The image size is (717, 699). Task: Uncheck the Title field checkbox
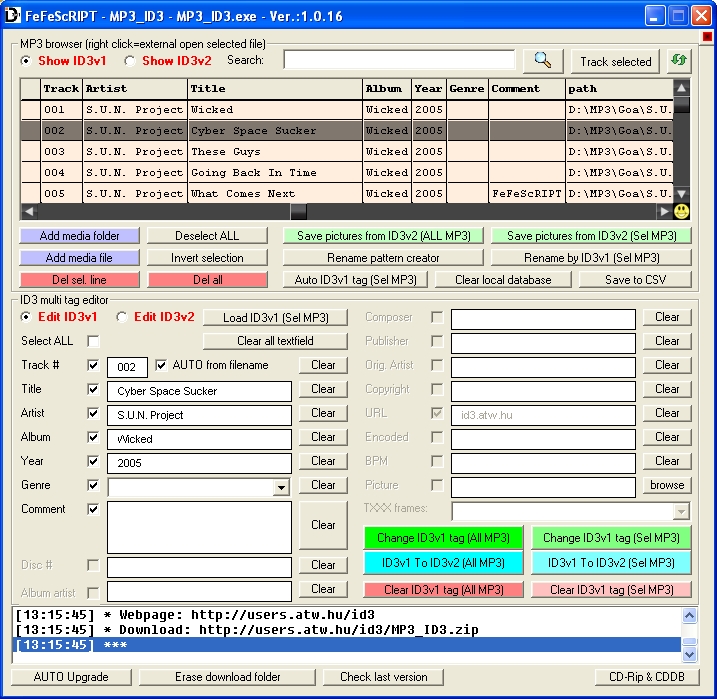[93, 390]
